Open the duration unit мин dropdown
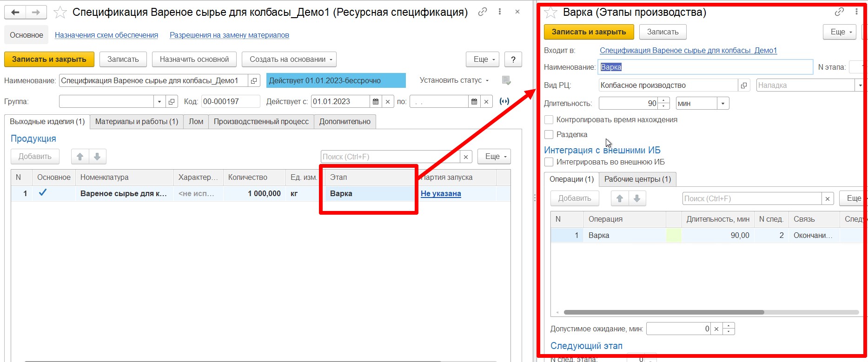 coord(722,104)
